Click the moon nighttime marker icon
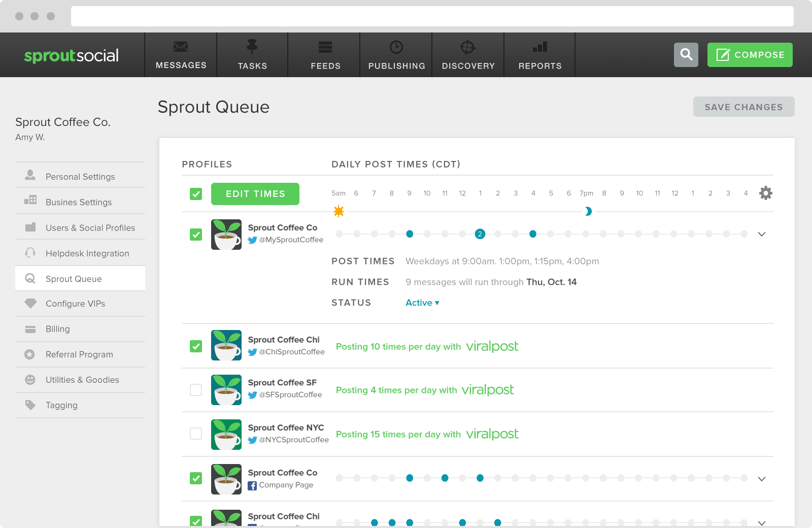Image resolution: width=812 pixels, height=528 pixels. click(588, 211)
